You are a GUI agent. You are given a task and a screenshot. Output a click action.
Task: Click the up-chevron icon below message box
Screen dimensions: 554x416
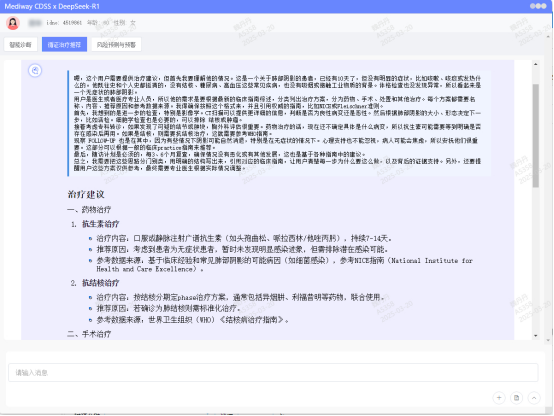(x=534, y=398)
